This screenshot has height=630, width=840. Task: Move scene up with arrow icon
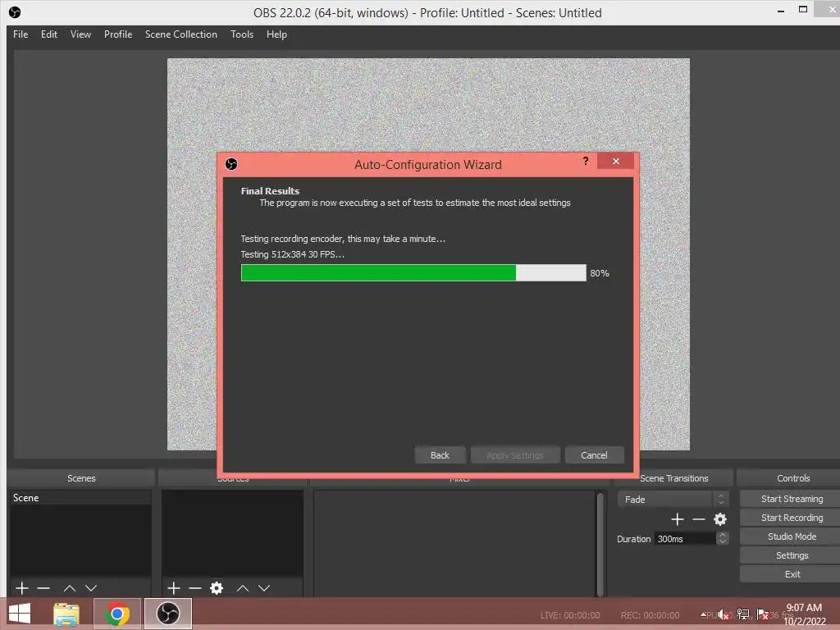pyautogui.click(x=69, y=588)
